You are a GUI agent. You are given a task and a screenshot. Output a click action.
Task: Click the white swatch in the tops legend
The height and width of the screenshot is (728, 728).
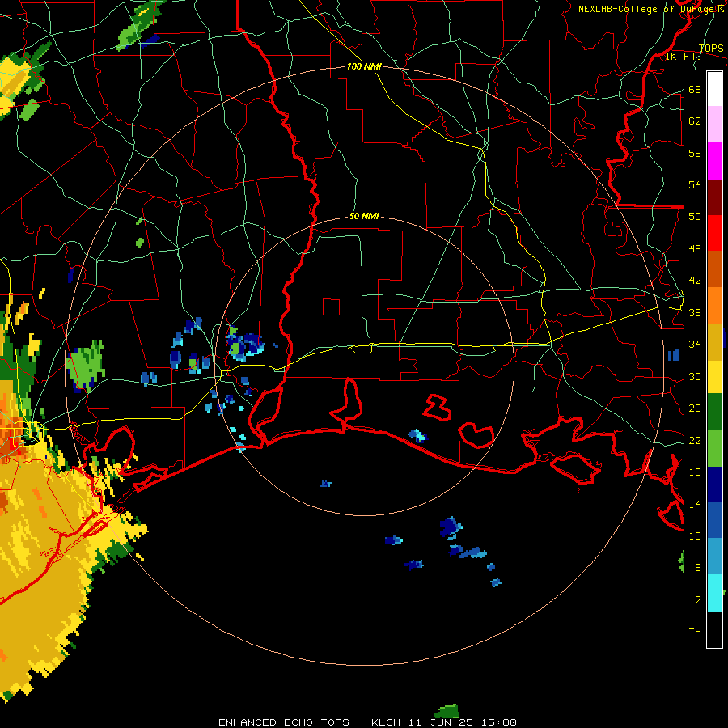(714, 89)
